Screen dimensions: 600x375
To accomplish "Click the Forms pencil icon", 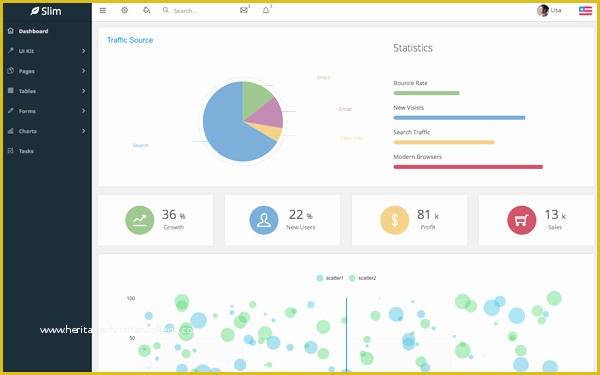I will [11, 111].
